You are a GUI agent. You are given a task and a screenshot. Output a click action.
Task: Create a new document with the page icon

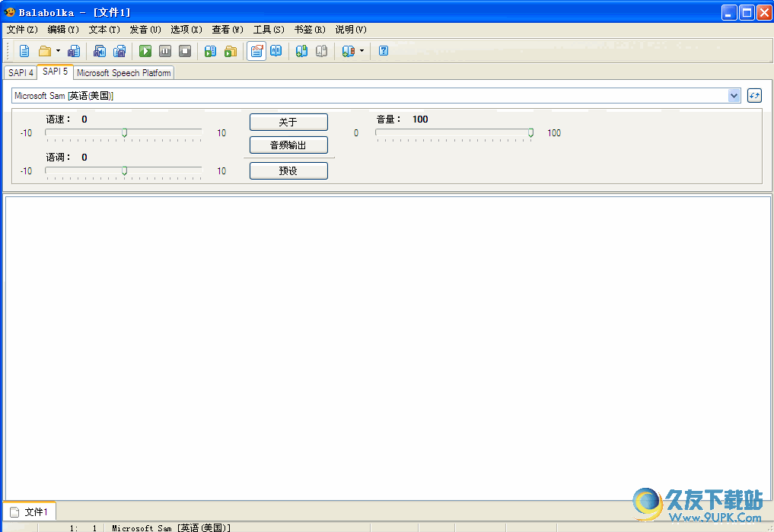click(24, 51)
